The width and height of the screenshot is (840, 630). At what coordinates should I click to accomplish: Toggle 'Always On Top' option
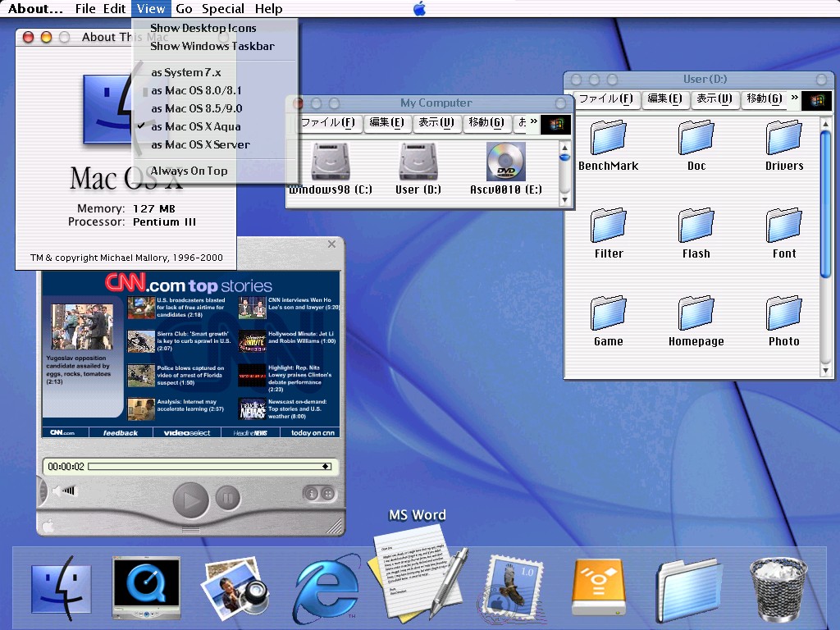tap(214, 171)
